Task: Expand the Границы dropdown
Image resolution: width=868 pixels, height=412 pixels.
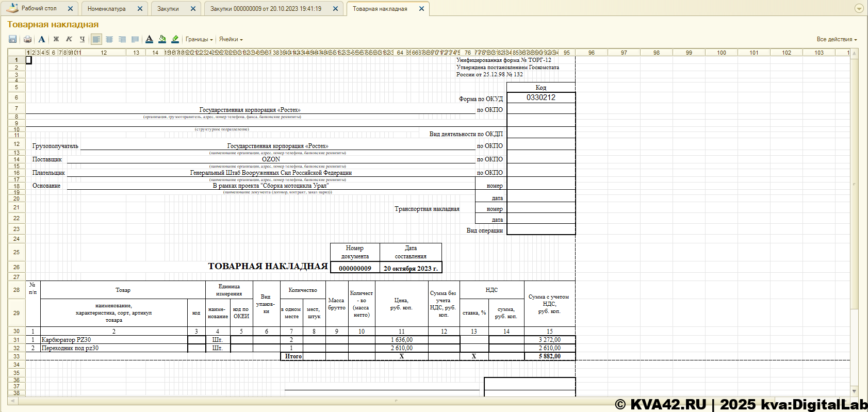Action: pyautogui.click(x=199, y=39)
